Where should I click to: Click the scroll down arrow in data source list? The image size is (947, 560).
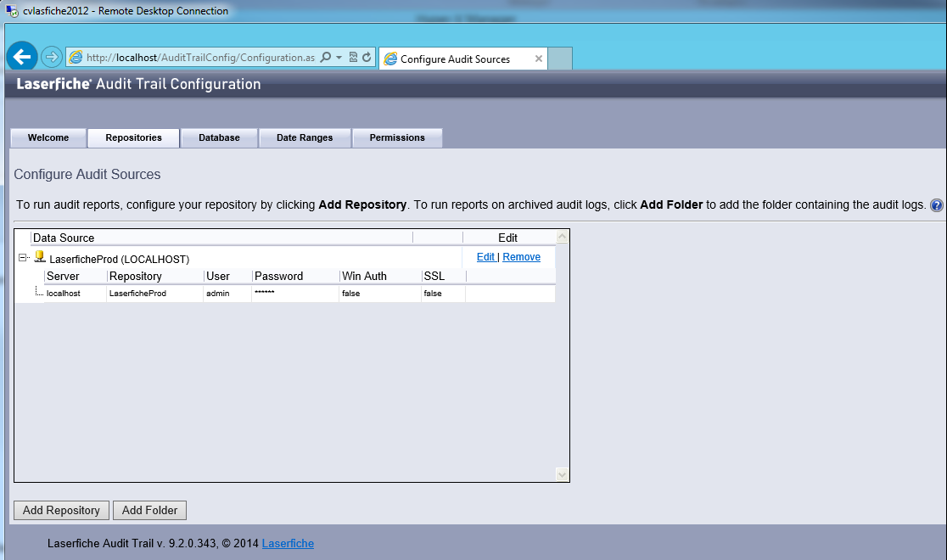[561, 473]
